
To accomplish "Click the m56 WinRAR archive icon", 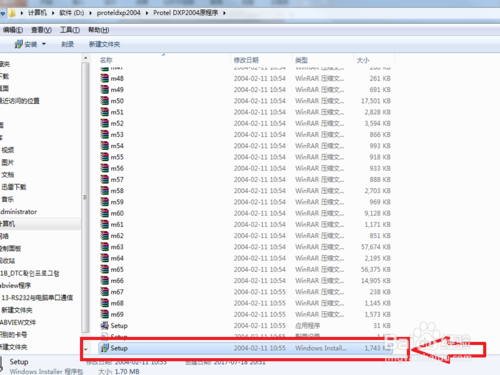I will pos(105,168).
